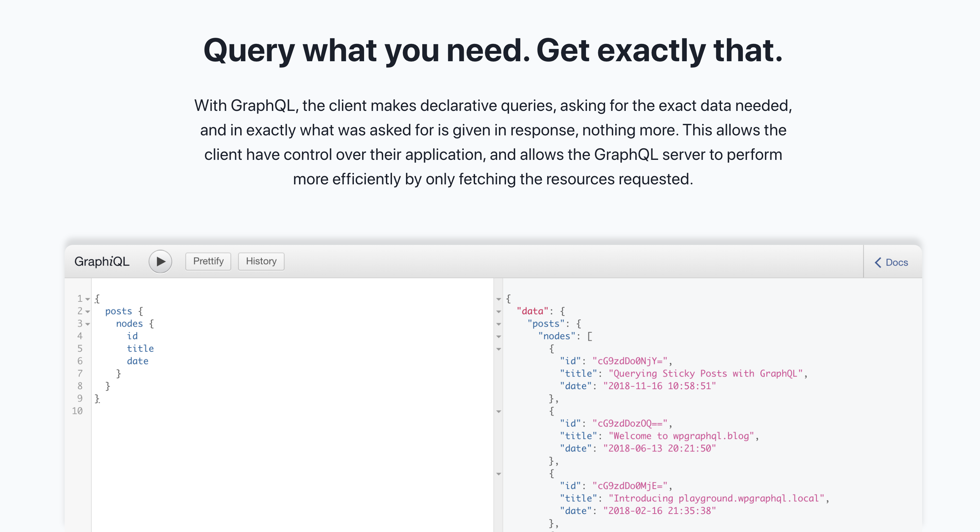
Task: Click the GraphiQL logo
Action: (102, 261)
